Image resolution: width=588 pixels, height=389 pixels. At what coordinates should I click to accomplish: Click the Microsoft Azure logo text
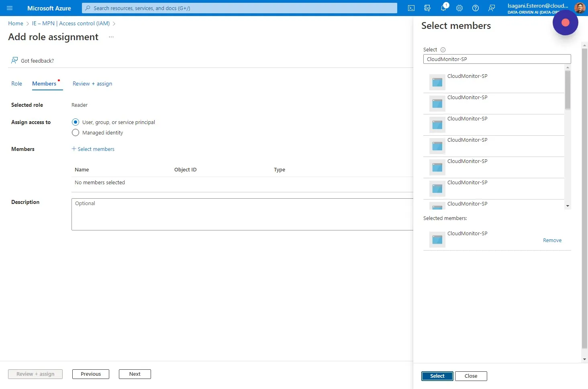tap(49, 8)
